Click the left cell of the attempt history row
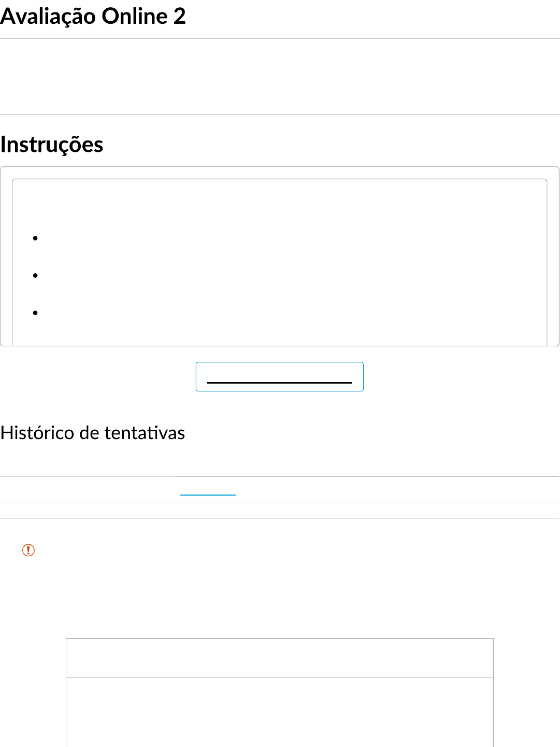This screenshot has height=747, width=560. click(x=87, y=489)
